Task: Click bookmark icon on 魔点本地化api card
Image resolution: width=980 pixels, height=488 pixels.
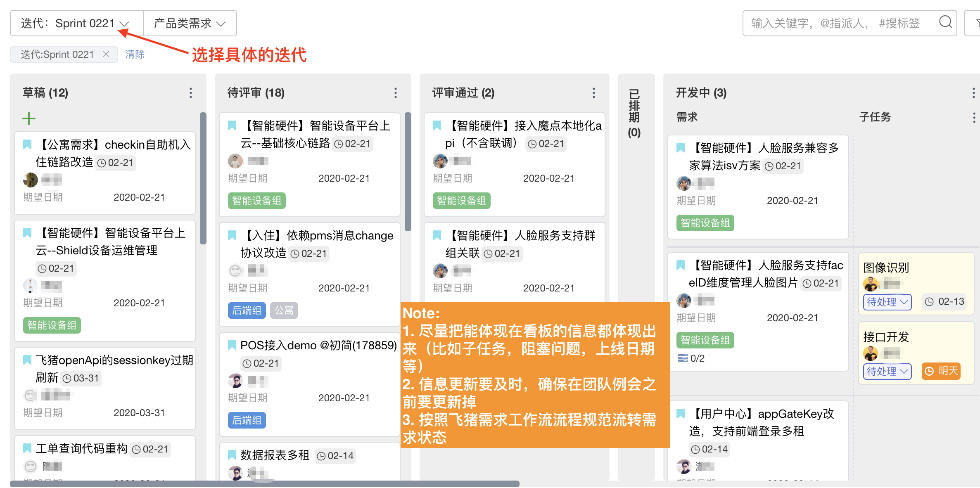Action: tap(437, 126)
